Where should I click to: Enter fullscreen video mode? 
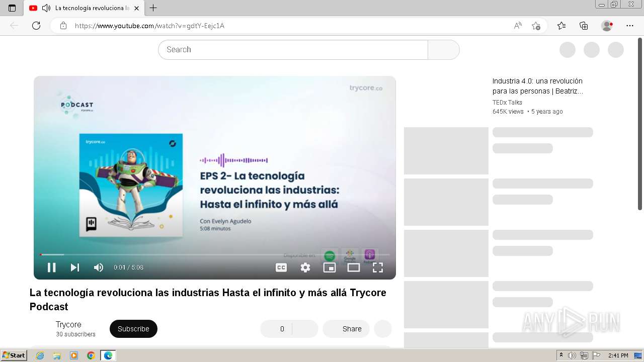tap(378, 267)
